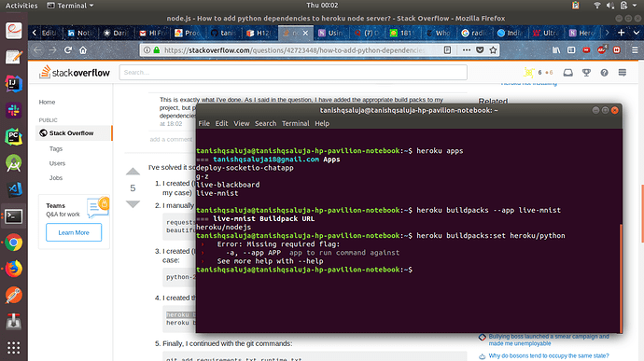644x361 pixels.
Task: Go back in Firefox history
Action: tap(37, 50)
